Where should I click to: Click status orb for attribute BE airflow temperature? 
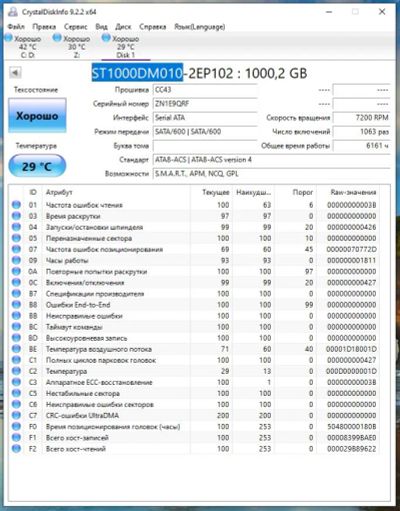16,349
